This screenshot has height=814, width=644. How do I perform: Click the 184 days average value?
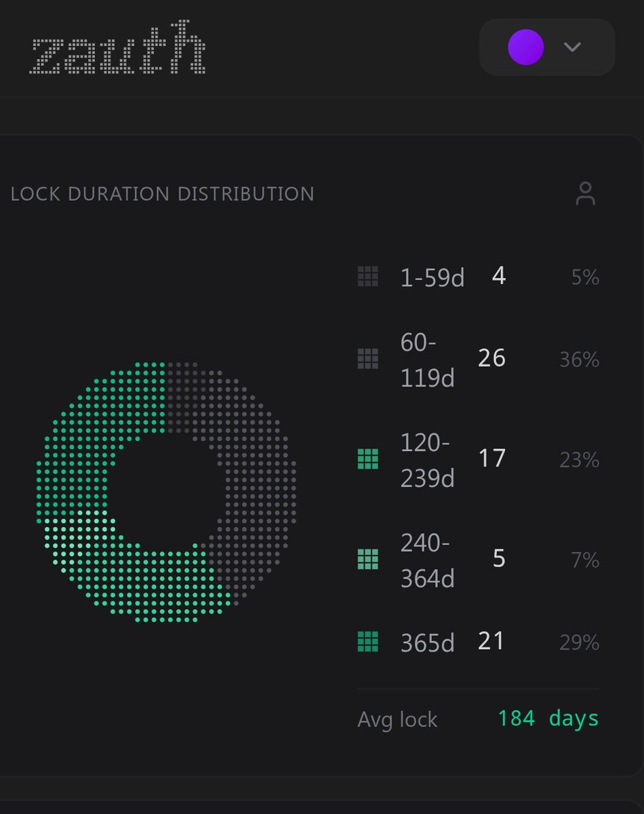point(548,718)
